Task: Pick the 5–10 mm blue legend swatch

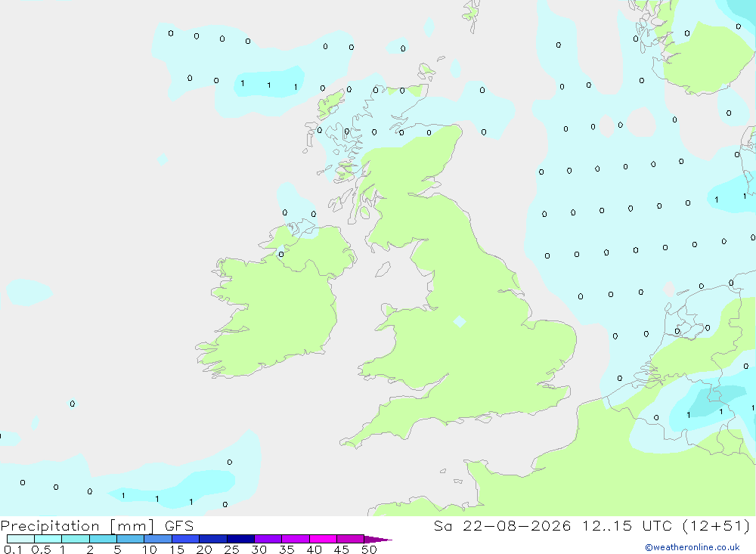Action: [x=131, y=539]
